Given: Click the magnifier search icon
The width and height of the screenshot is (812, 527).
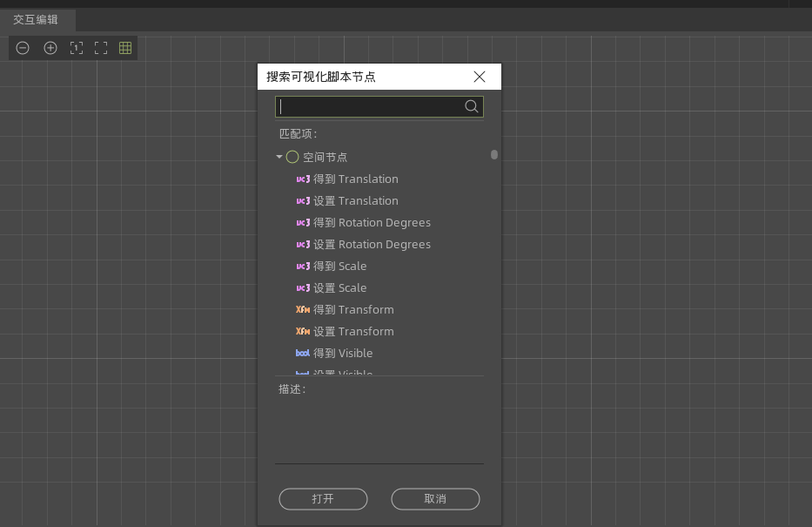Looking at the screenshot, I should click(x=471, y=106).
